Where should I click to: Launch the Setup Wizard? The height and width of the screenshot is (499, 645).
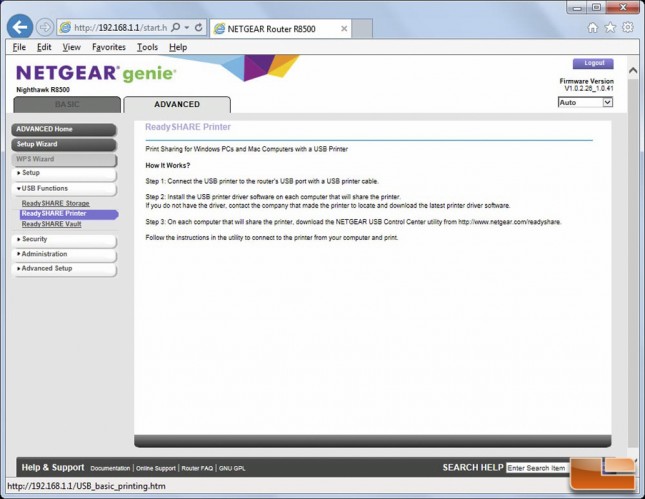pyautogui.click(x=64, y=144)
